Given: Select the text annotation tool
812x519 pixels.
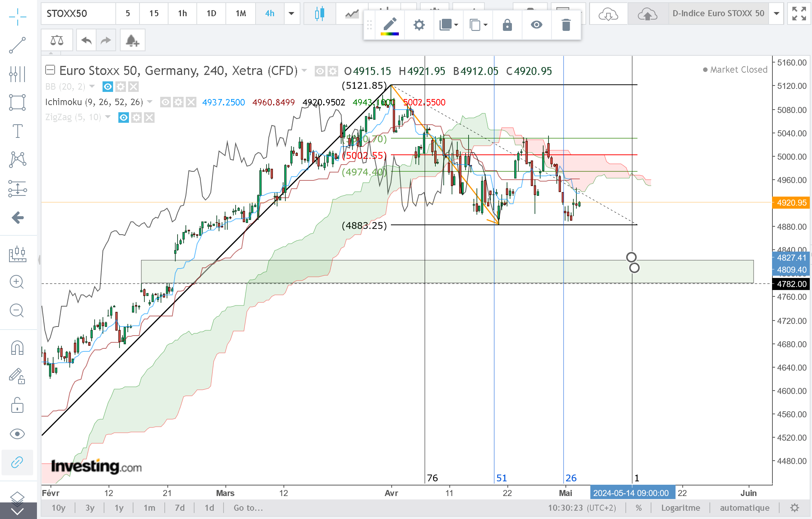Looking at the screenshot, I should click(x=17, y=131).
